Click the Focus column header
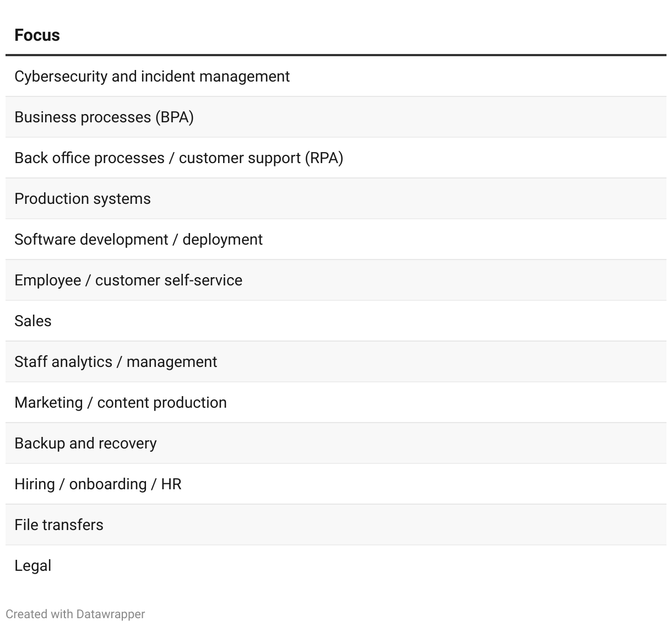Viewport: 672px width, 627px height. [37, 35]
